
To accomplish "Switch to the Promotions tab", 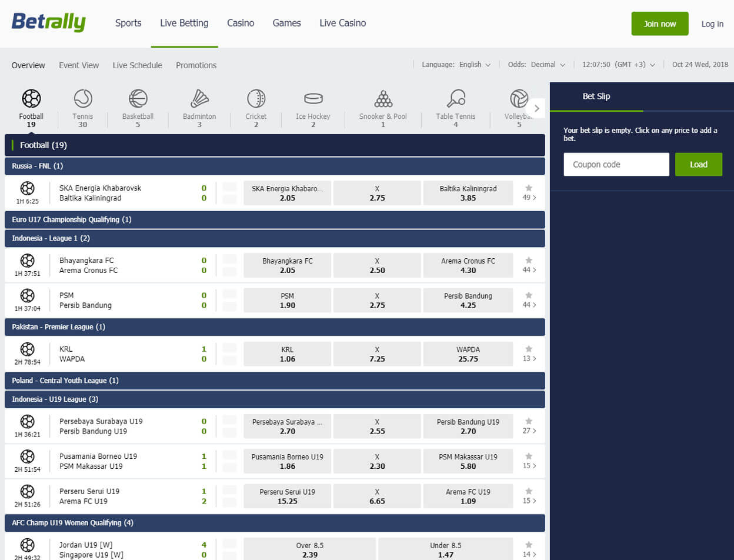I will pyautogui.click(x=196, y=65).
